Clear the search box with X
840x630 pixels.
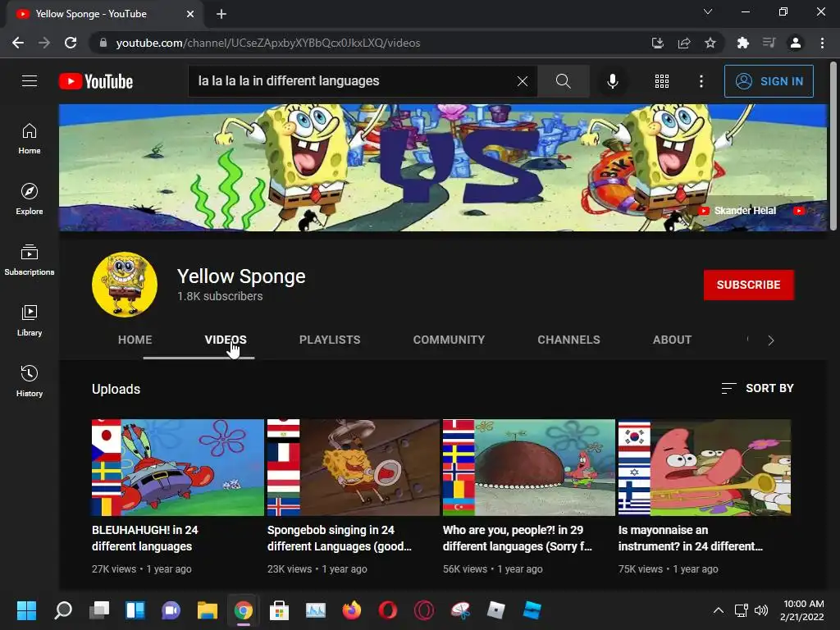pos(523,81)
